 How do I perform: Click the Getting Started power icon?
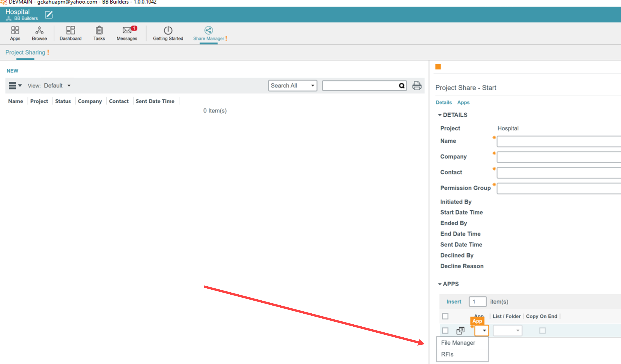168,30
